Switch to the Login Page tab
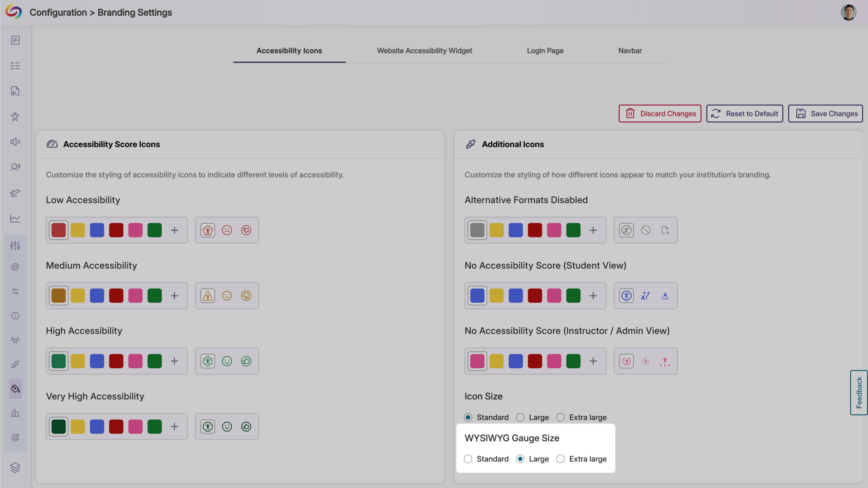Viewport: 868px width, 488px height. (x=545, y=50)
